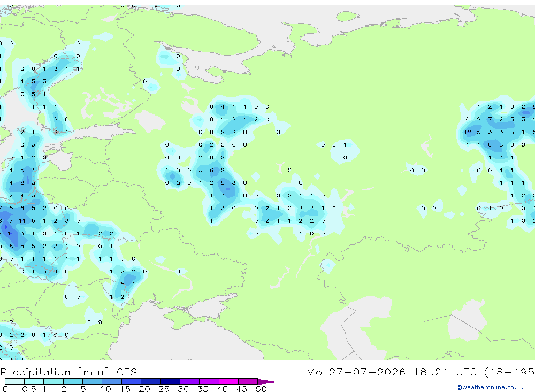The width and height of the screenshot is (535, 392).
Task: Click the '25' legend scale label
Action: click(164, 389)
